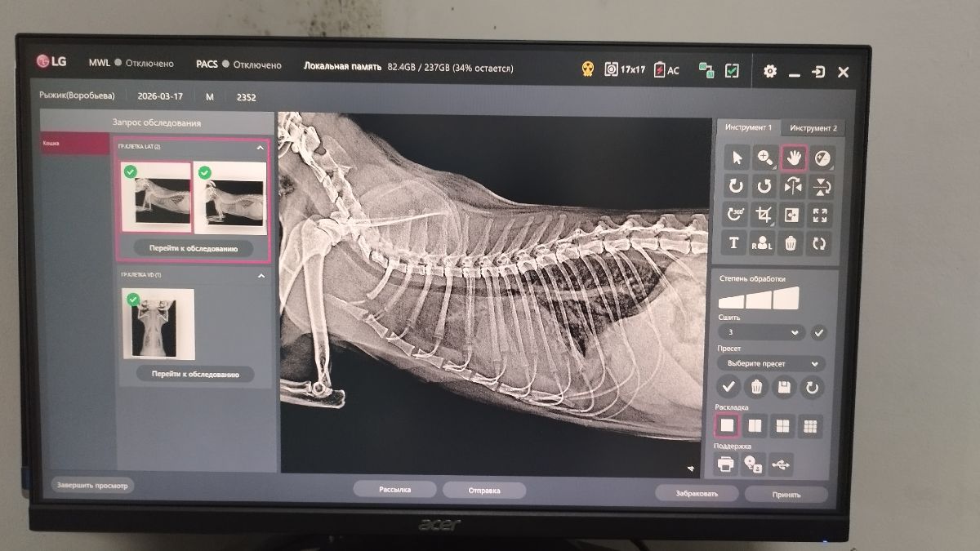Pick the crop tool
980x551 pixels.
click(x=765, y=215)
